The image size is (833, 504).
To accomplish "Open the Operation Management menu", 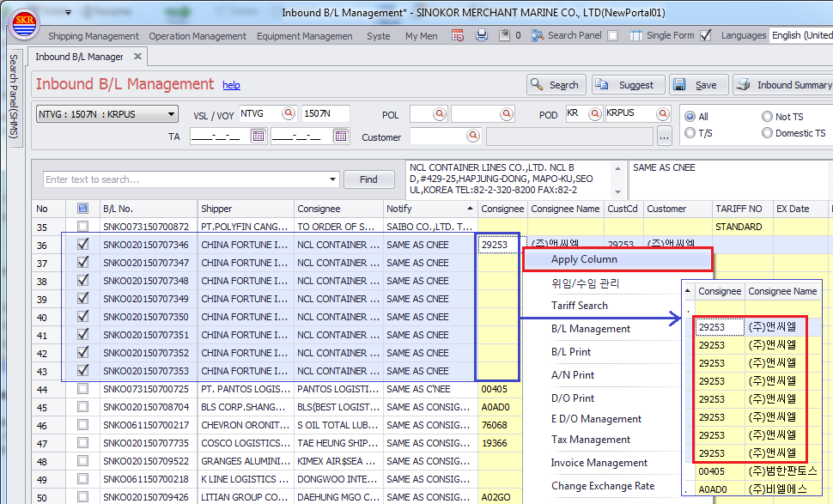I will pyautogui.click(x=197, y=36).
